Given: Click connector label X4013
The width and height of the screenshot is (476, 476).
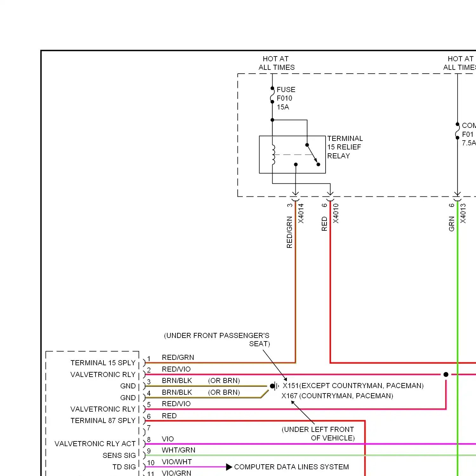Looking at the screenshot, I should (x=463, y=213).
